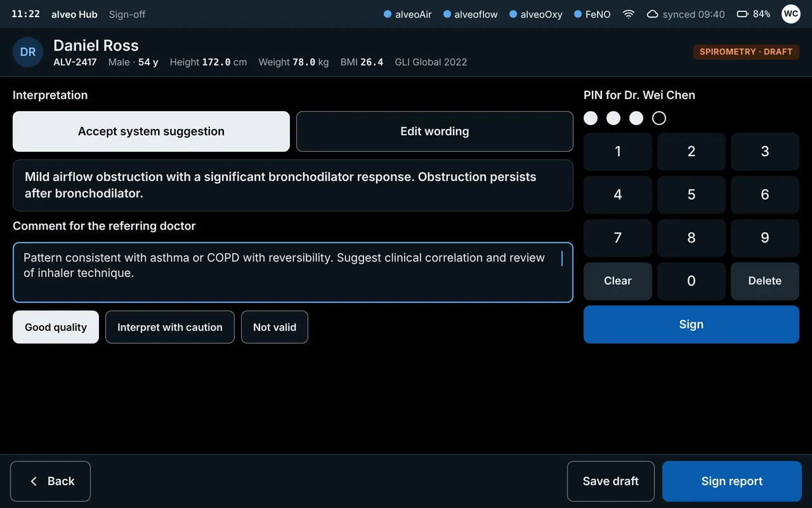Screen dimensions: 812x508
Task: Click the Sign report button
Action: 732,481
